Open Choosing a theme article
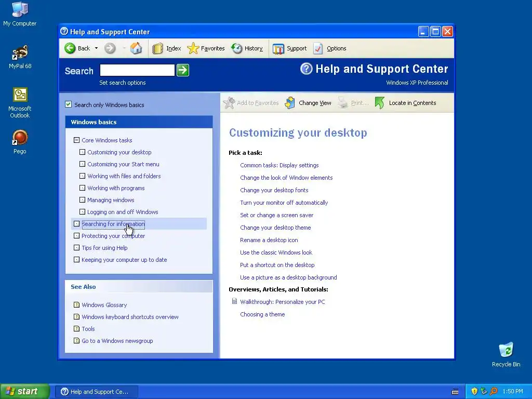The image size is (532, 399). pyautogui.click(x=262, y=314)
